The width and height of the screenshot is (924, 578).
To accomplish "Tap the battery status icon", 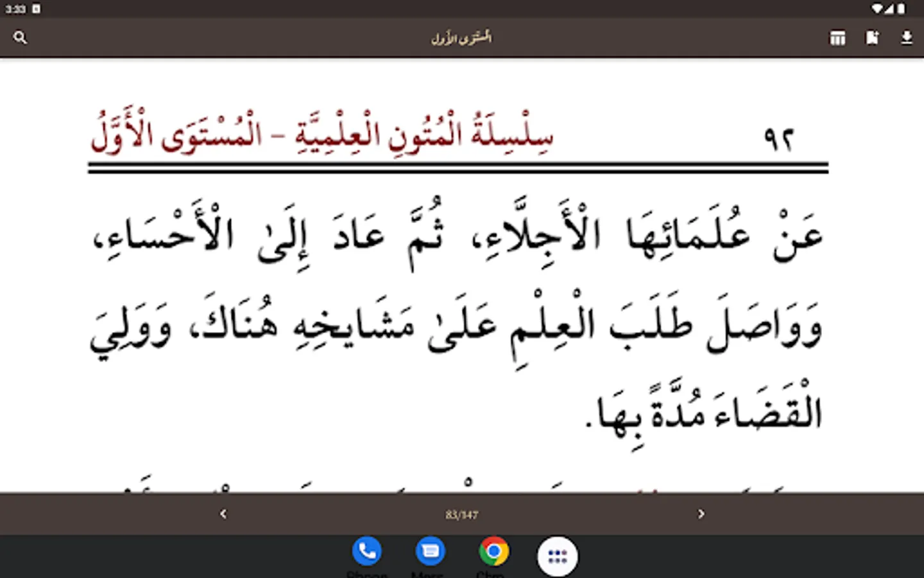I will coord(902,9).
